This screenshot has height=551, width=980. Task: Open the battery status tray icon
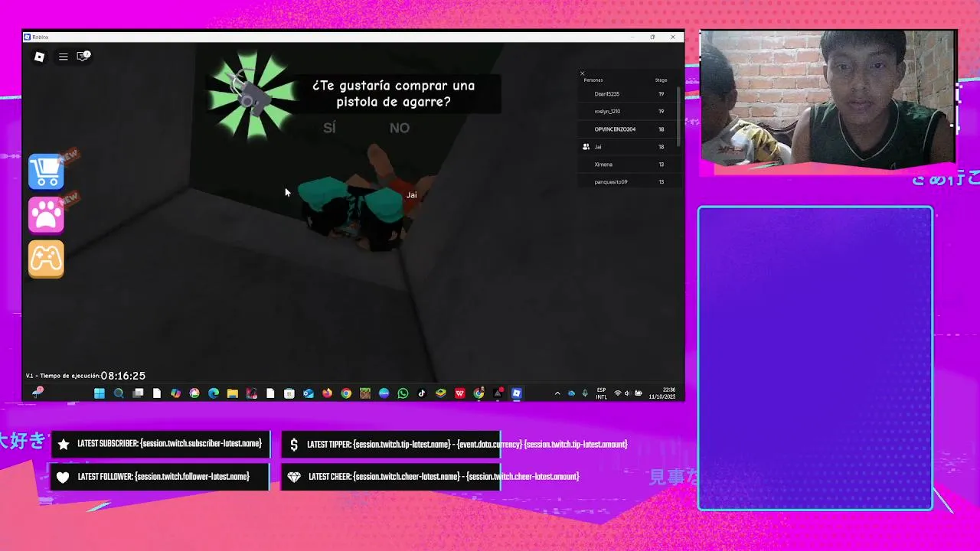637,393
